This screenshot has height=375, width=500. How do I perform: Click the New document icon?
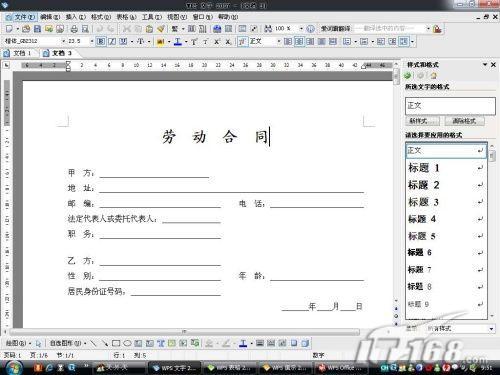(x=9, y=29)
